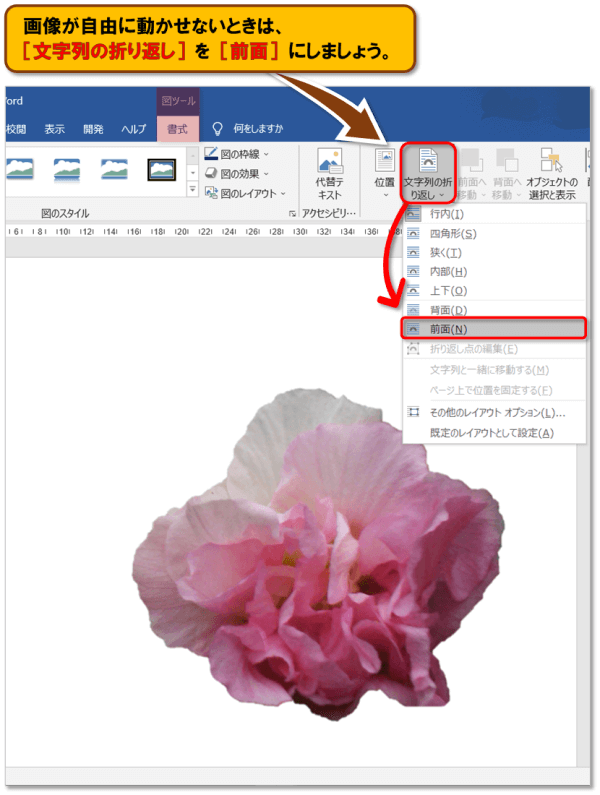The image size is (600, 795).
Task: Click the 代替テキスト button
Action: pos(330,174)
